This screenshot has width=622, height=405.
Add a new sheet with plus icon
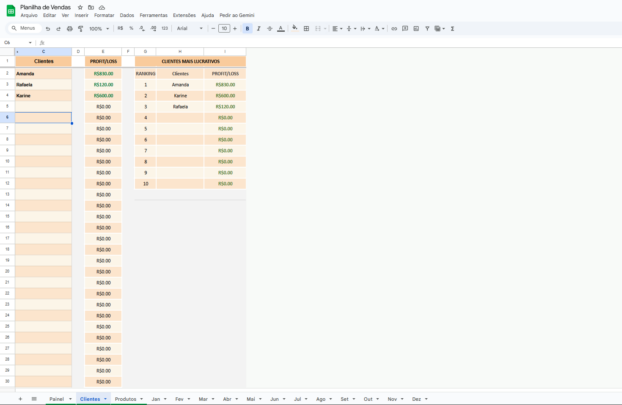[x=20, y=399]
